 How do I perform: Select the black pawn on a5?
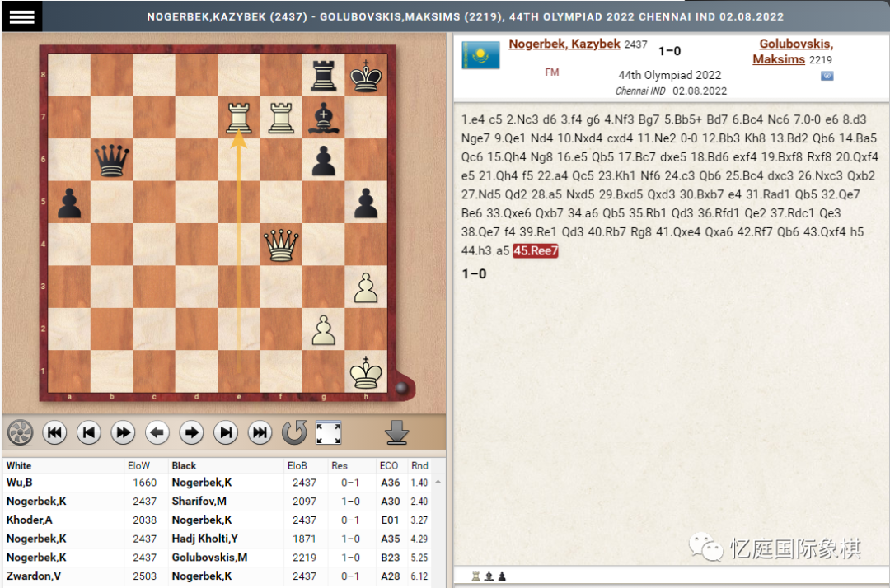[69, 203]
